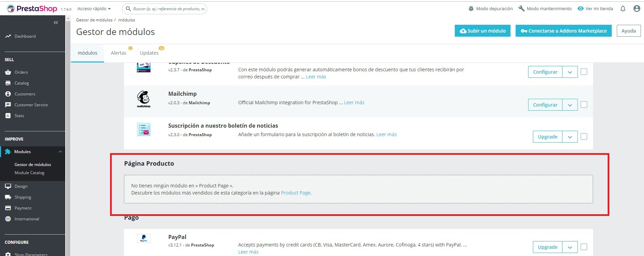Click the debug mode bug icon
The width and height of the screenshot is (644, 256).
click(471, 8)
